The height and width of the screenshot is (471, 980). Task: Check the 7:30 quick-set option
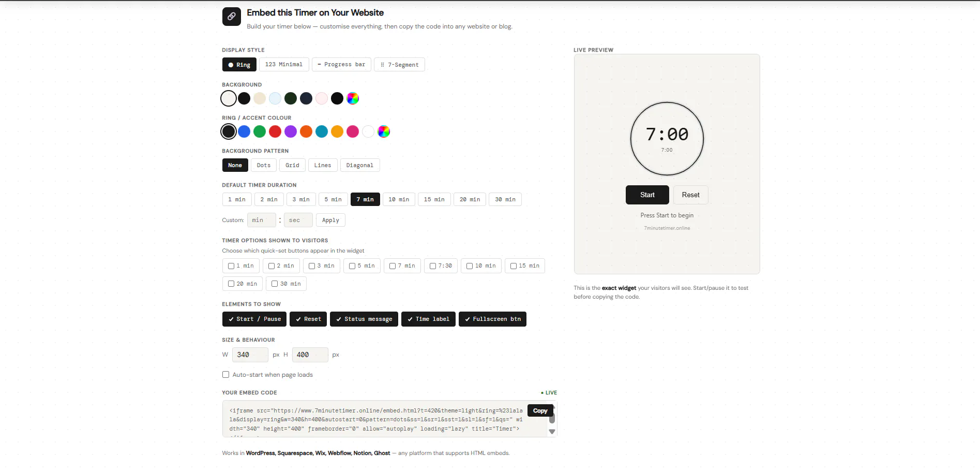(441, 266)
